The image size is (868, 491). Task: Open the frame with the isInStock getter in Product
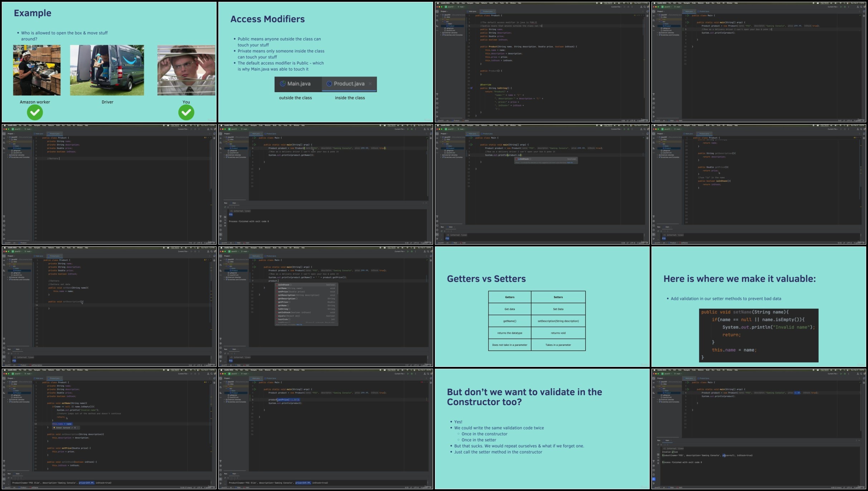759,185
